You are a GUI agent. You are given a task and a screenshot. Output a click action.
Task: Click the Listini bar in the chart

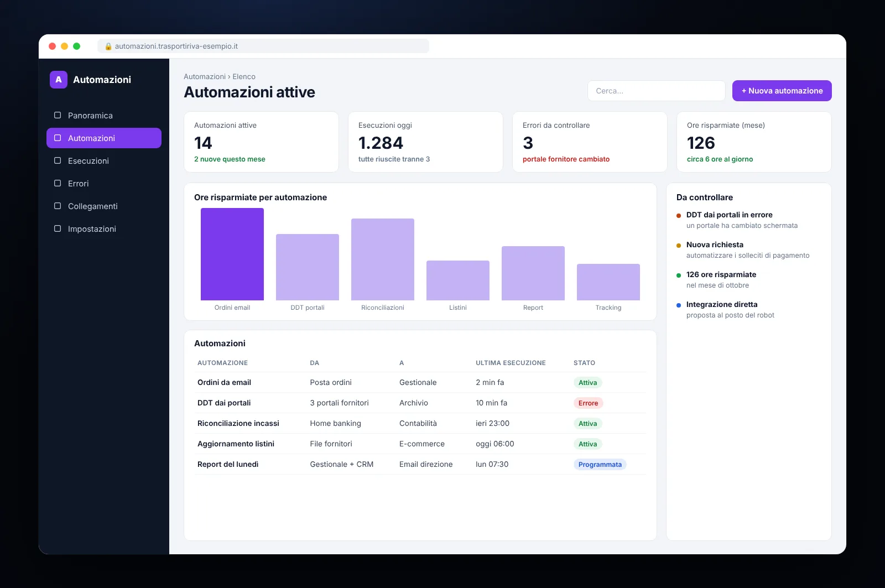[458, 280]
